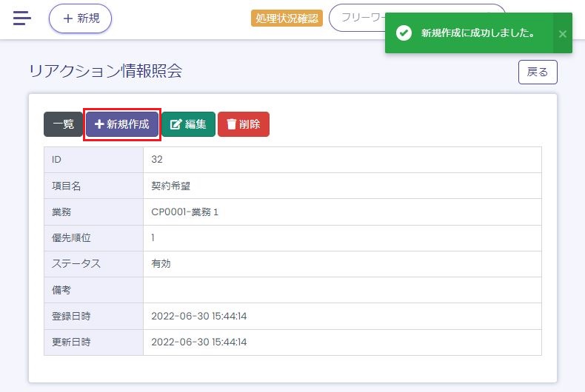Edit the record with 編集 button
This screenshot has width=585, height=392.
click(x=188, y=124)
